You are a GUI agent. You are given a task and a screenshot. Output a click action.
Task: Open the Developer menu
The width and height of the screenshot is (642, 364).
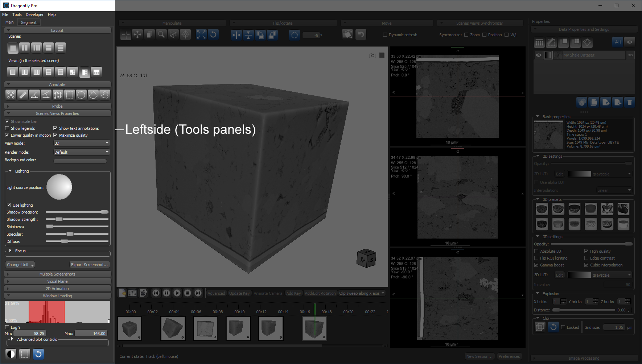[x=34, y=15]
